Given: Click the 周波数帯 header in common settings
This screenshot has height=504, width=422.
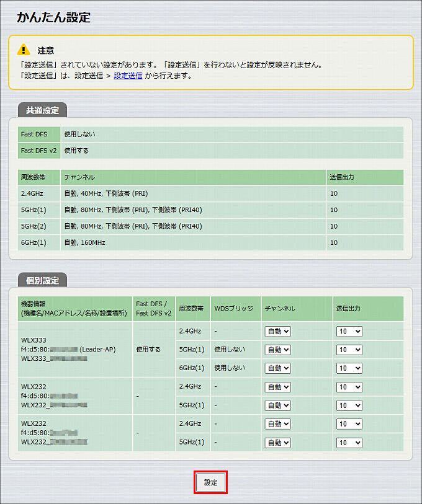Looking at the screenshot, I should [x=39, y=177].
